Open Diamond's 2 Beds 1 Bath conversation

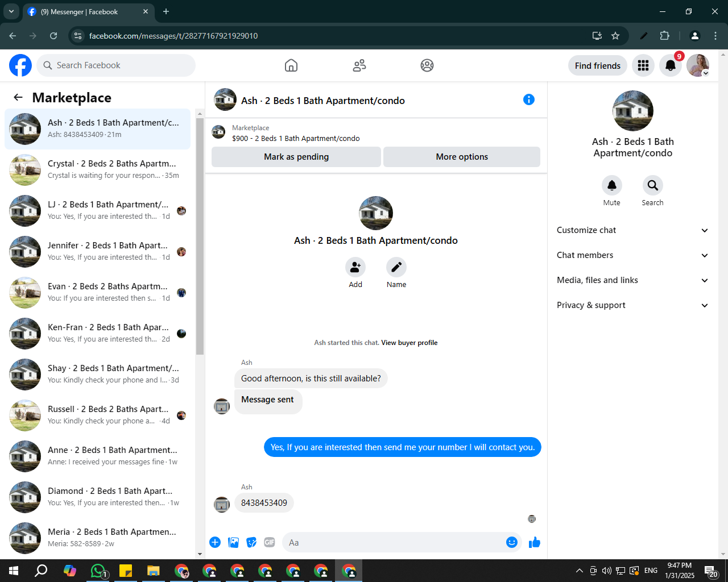97,497
